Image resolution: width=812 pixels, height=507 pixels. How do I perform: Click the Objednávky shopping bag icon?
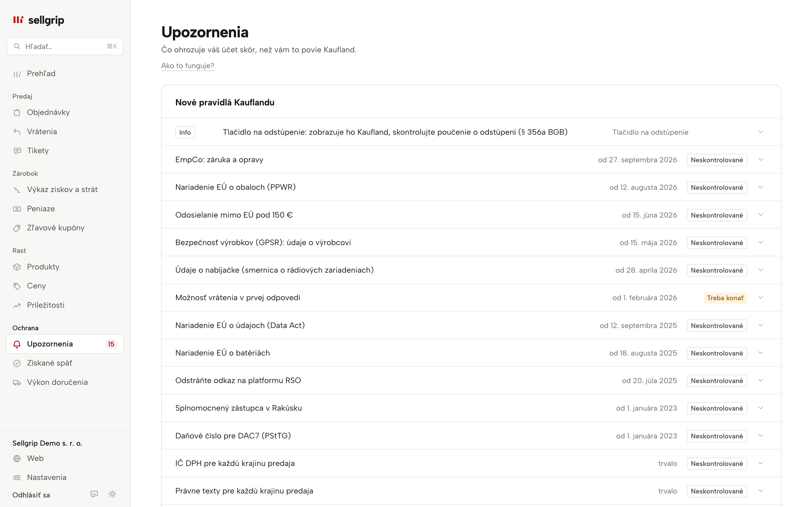tap(17, 112)
